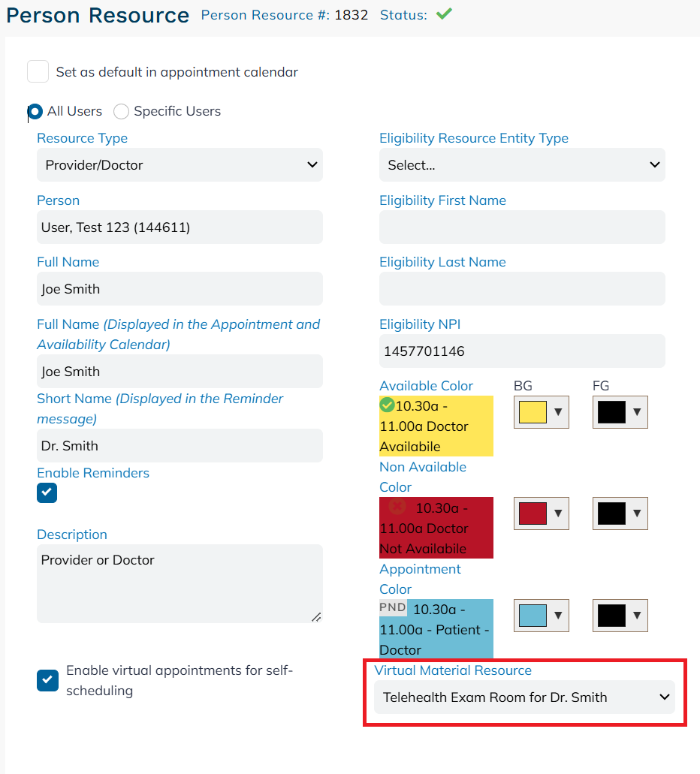This screenshot has height=774, width=700.
Task: Toggle Enable virtual appointments for self-scheduling checkbox
Action: click(x=47, y=680)
